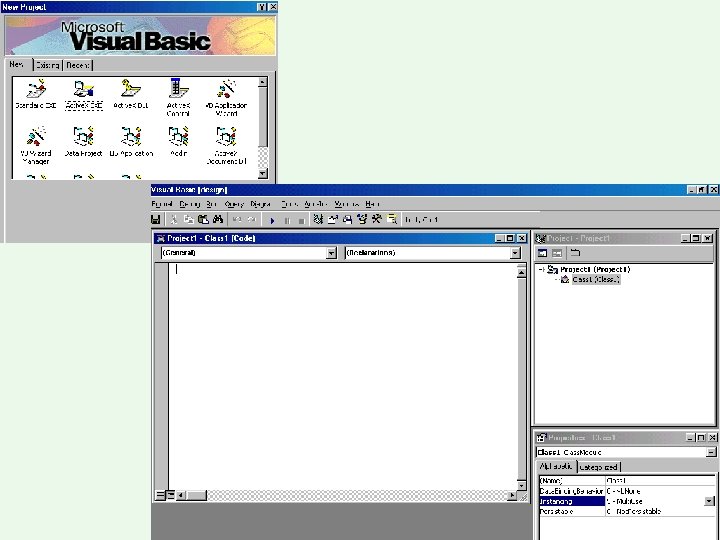Toggle Procedure View below code editor
This screenshot has height=540, width=720.
click(160, 495)
